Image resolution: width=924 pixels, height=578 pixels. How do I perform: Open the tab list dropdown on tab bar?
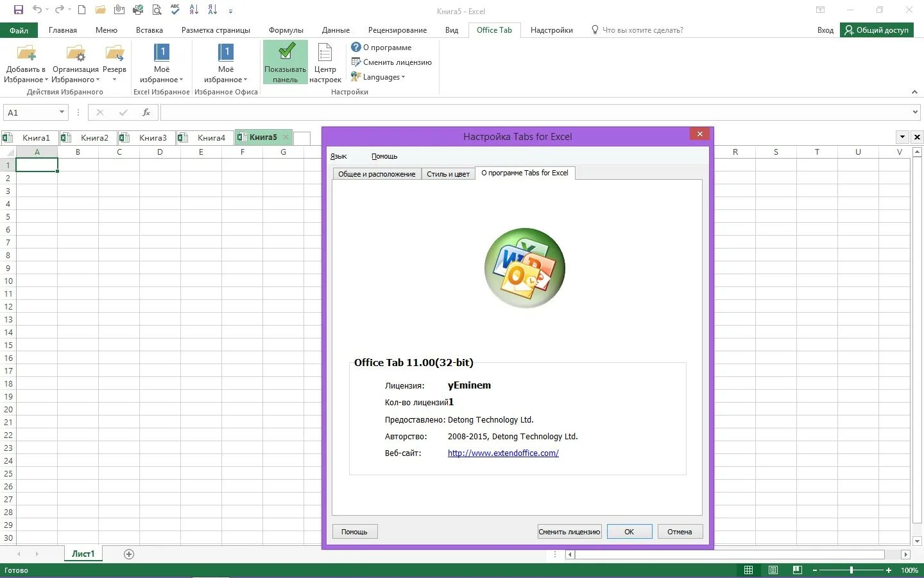pos(902,137)
